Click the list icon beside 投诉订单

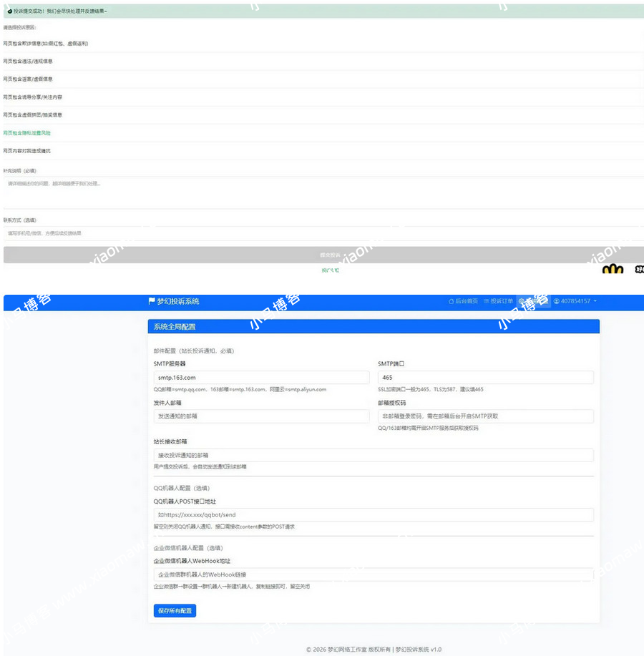pyautogui.click(x=487, y=301)
